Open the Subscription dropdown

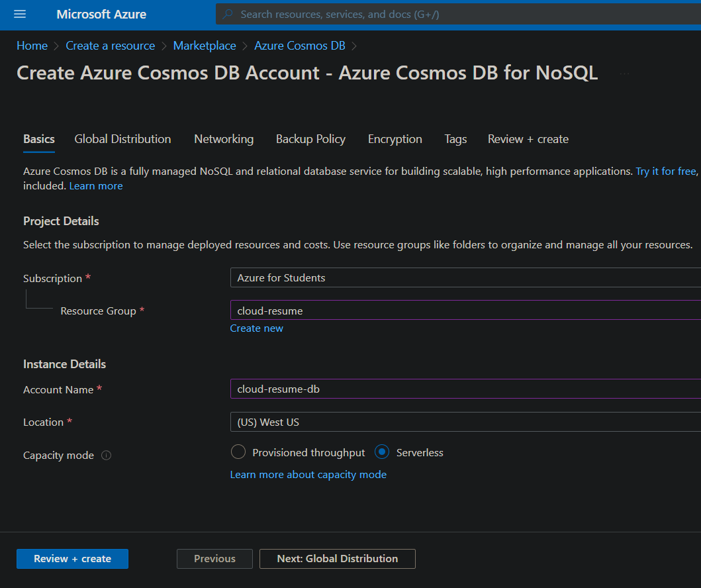(x=465, y=277)
